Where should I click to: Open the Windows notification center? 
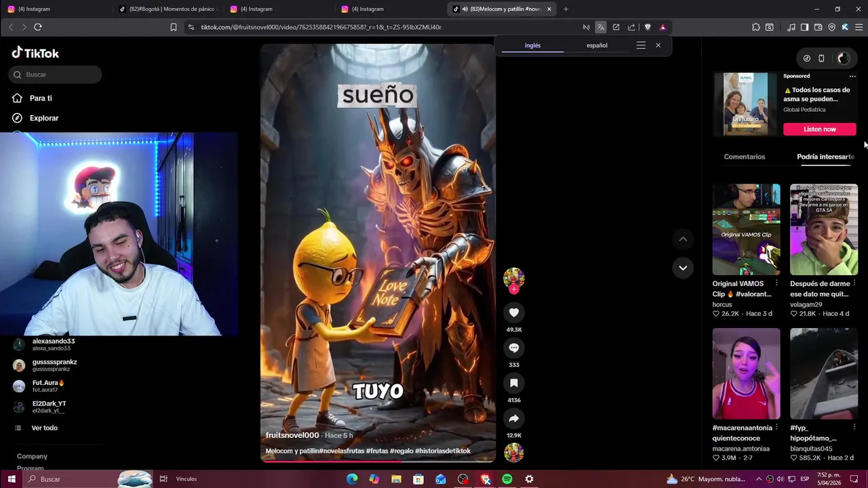tap(854, 479)
